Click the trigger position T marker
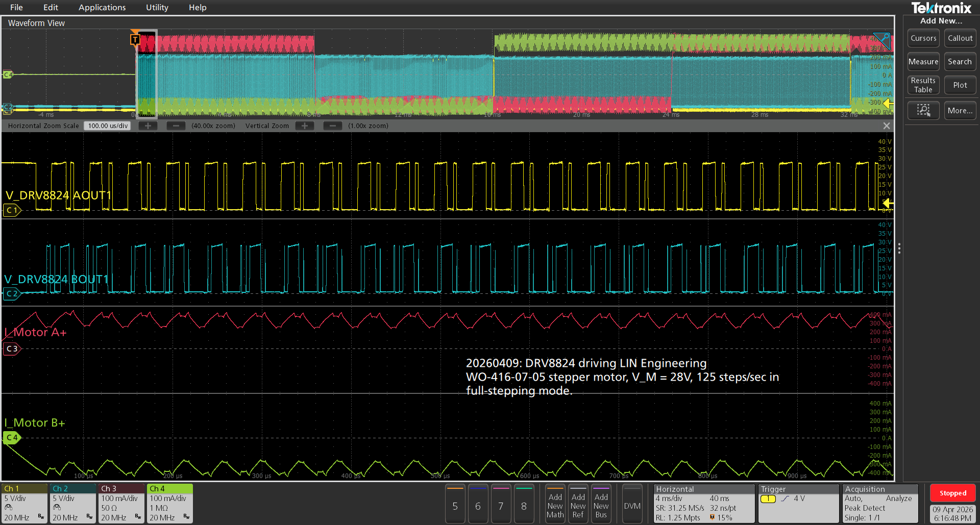 [135, 39]
